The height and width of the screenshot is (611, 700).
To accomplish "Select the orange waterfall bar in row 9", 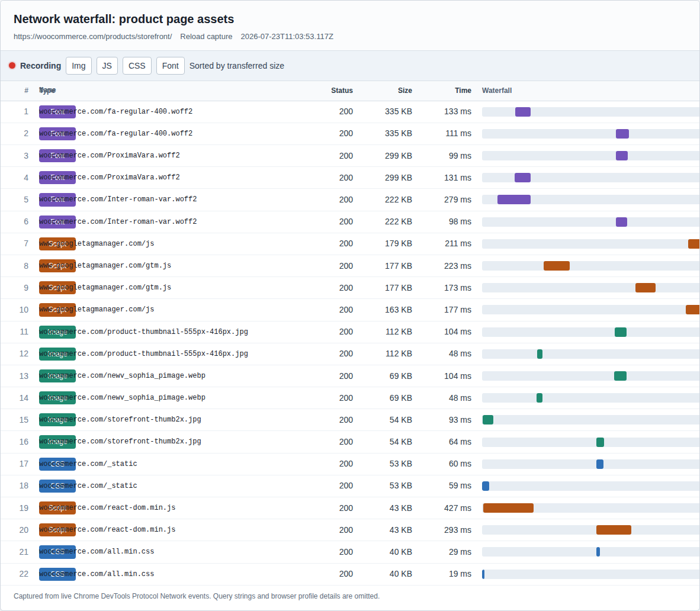I will [646, 288].
